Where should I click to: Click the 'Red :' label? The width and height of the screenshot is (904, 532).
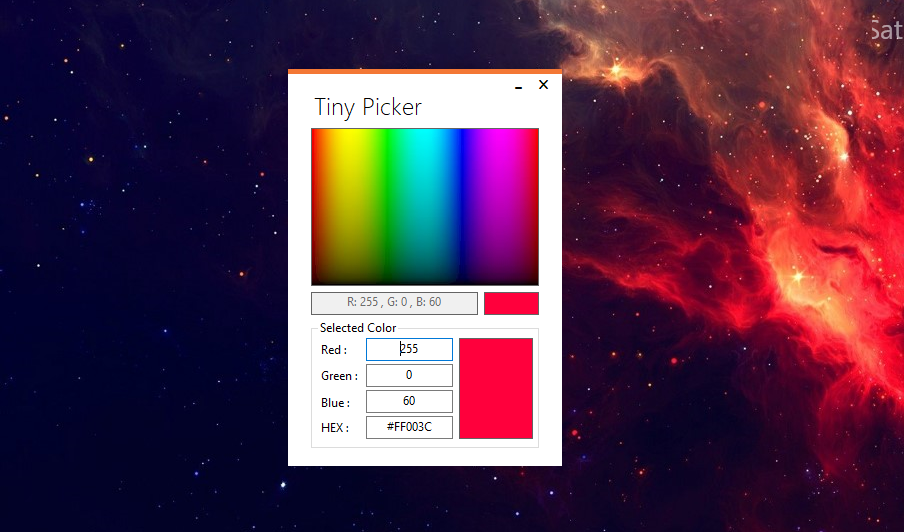pos(334,350)
